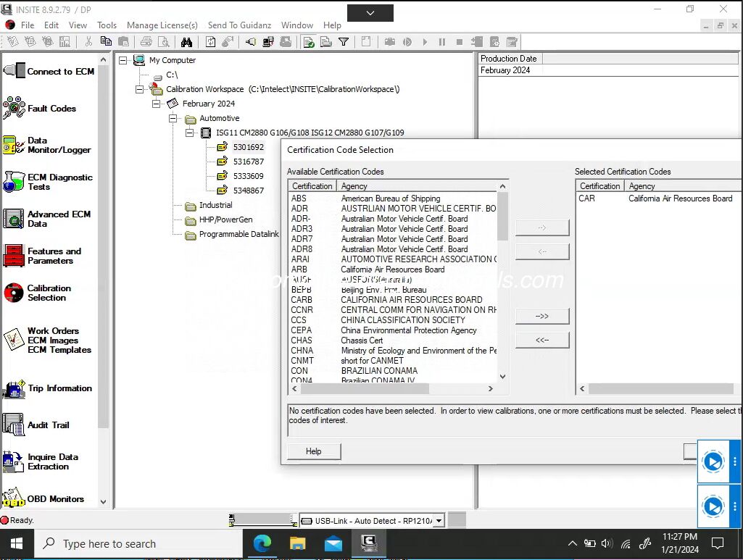Open the Tools menu
The height and width of the screenshot is (560, 743).
(107, 25)
